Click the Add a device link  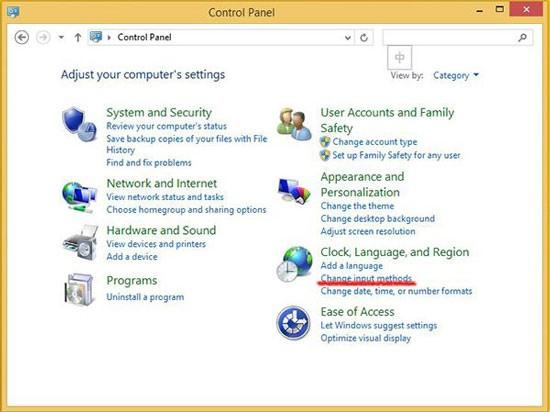[x=132, y=257]
